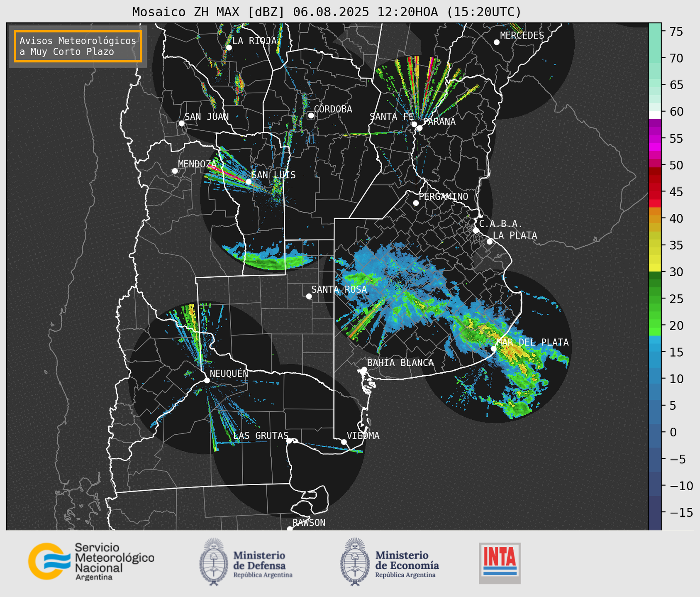Click the RAWSON city dot
This screenshot has width=700, height=597.
click(290, 529)
